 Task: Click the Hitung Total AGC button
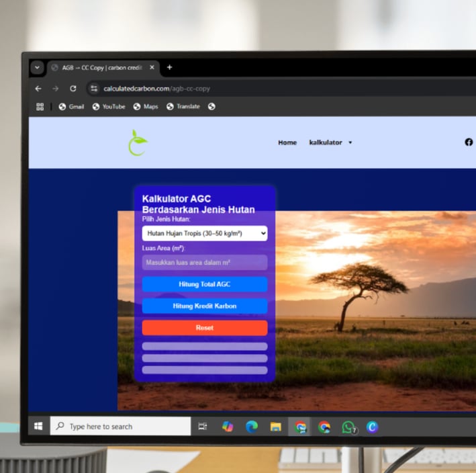(205, 284)
